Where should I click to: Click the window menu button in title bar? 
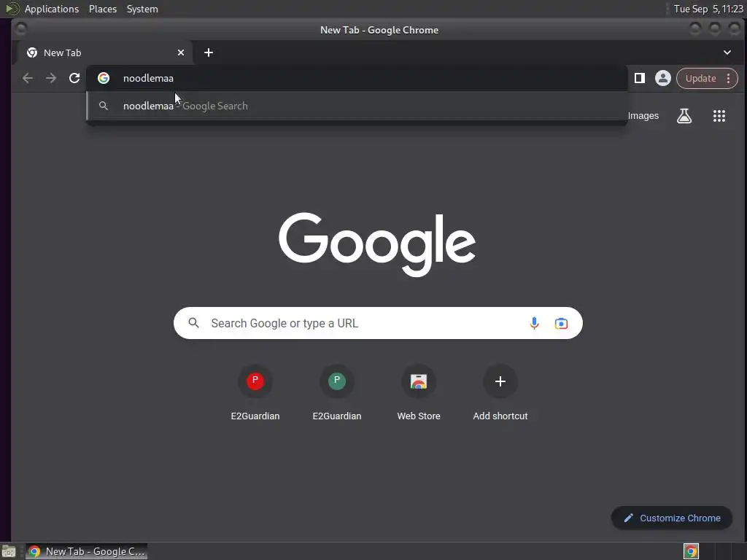point(20,29)
